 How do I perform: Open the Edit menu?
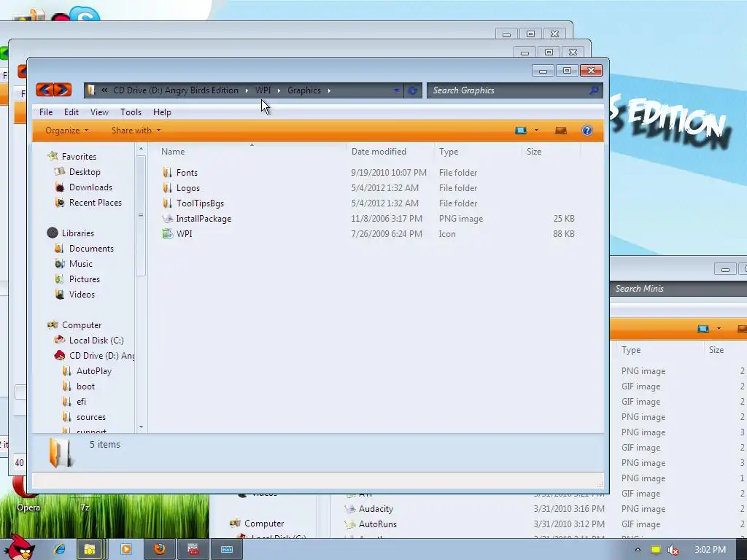71,112
